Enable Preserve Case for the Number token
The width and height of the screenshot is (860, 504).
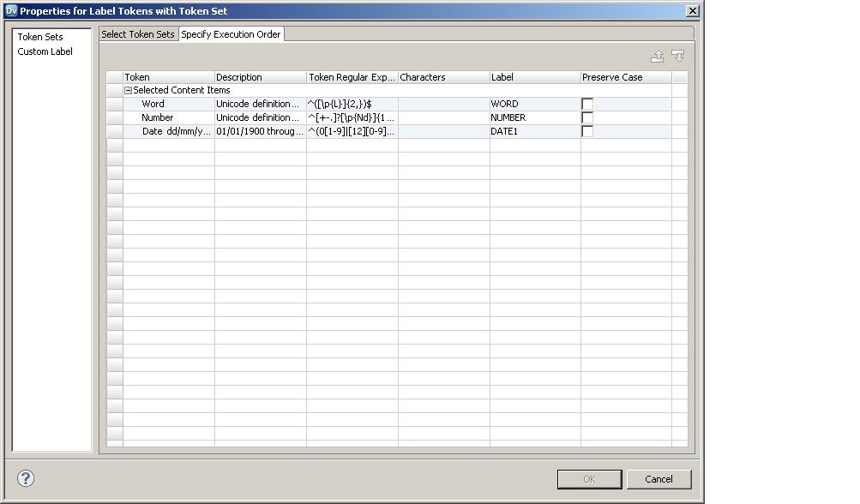tap(587, 117)
